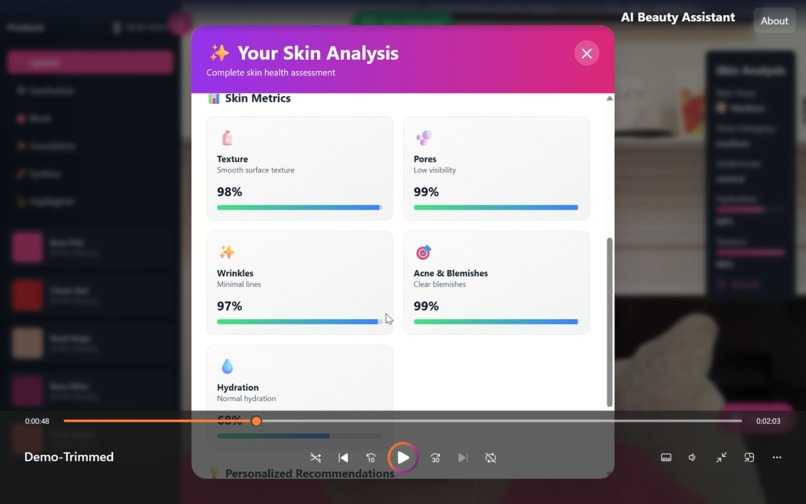Click the Acne & Blemishes target icon
The width and height of the screenshot is (806, 504).
coord(424,252)
